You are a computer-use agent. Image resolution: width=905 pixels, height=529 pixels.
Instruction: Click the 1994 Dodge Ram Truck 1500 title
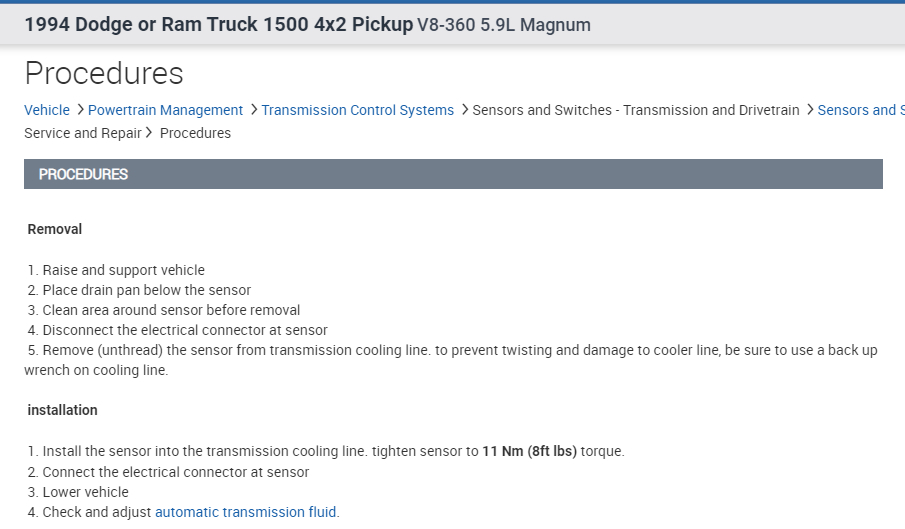(218, 25)
